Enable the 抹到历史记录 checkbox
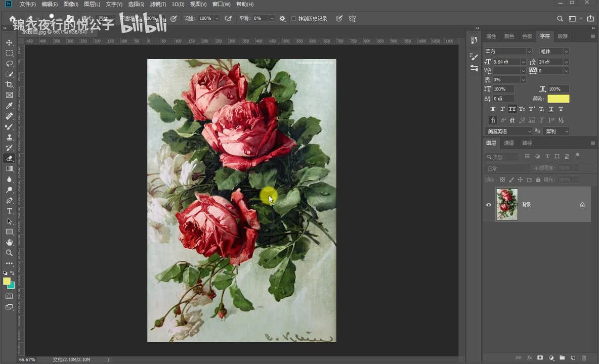Image resolution: width=599 pixels, height=364 pixels. click(293, 19)
